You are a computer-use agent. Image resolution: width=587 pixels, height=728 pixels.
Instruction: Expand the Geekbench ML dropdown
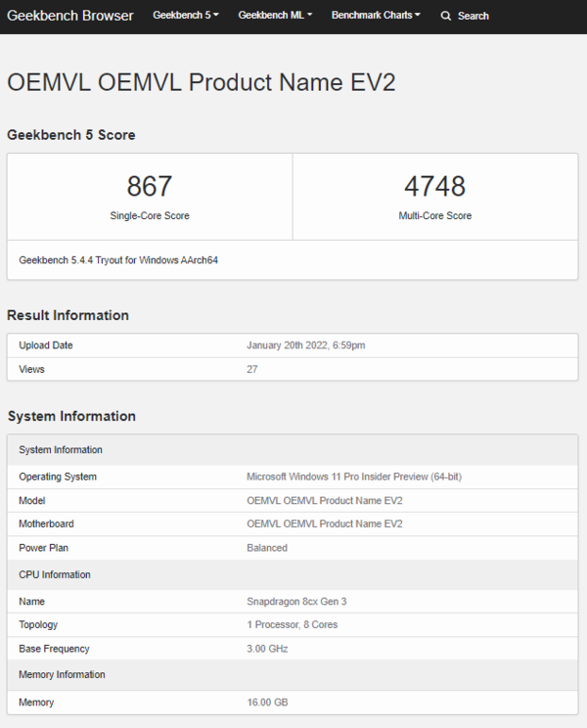[275, 16]
